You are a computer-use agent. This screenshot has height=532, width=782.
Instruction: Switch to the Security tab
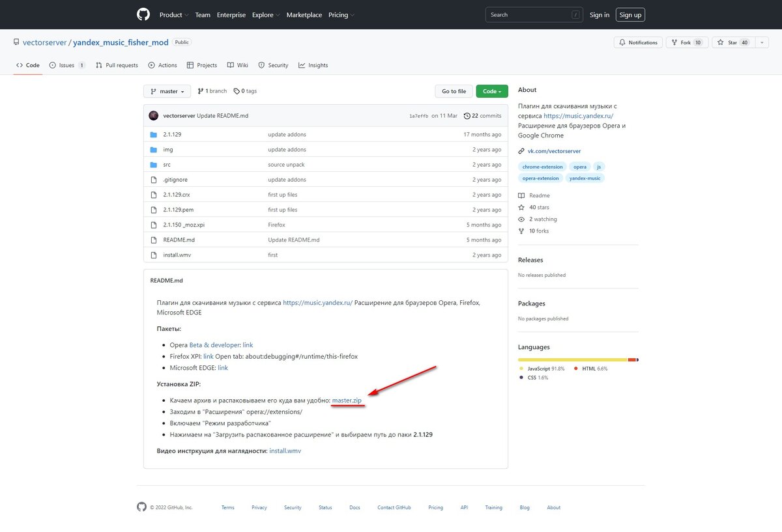273,65
